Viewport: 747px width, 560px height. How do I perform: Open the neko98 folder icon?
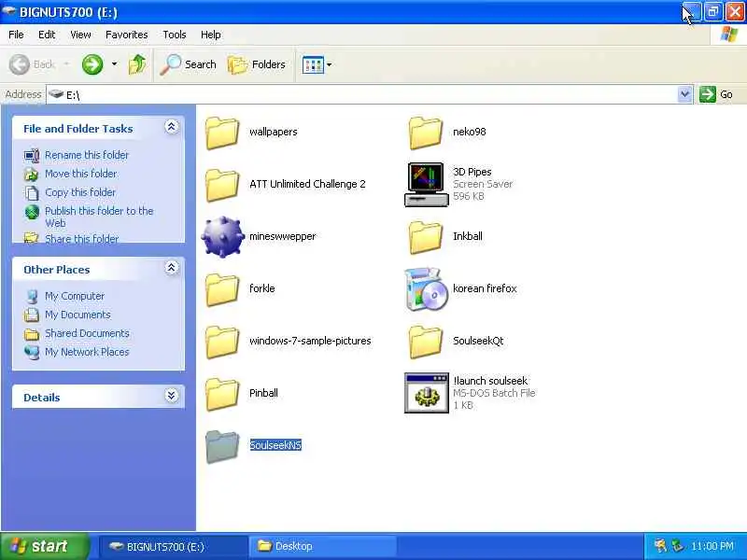click(426, 133)
